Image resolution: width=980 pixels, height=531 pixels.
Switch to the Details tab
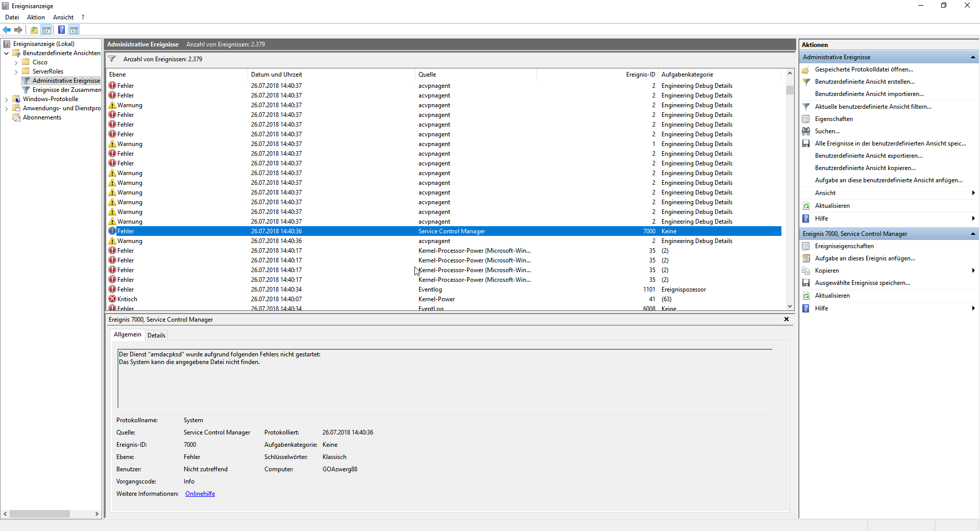156,335
